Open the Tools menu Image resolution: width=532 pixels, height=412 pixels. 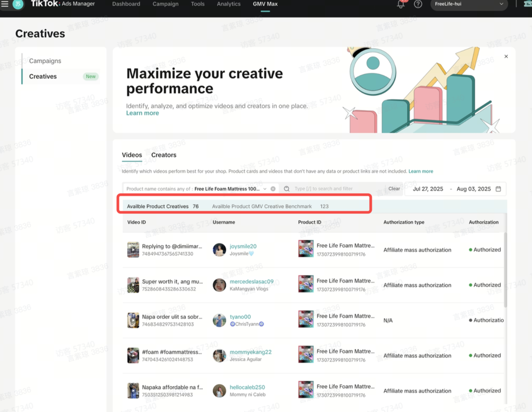pyautogui.click(x=198, y=4)
